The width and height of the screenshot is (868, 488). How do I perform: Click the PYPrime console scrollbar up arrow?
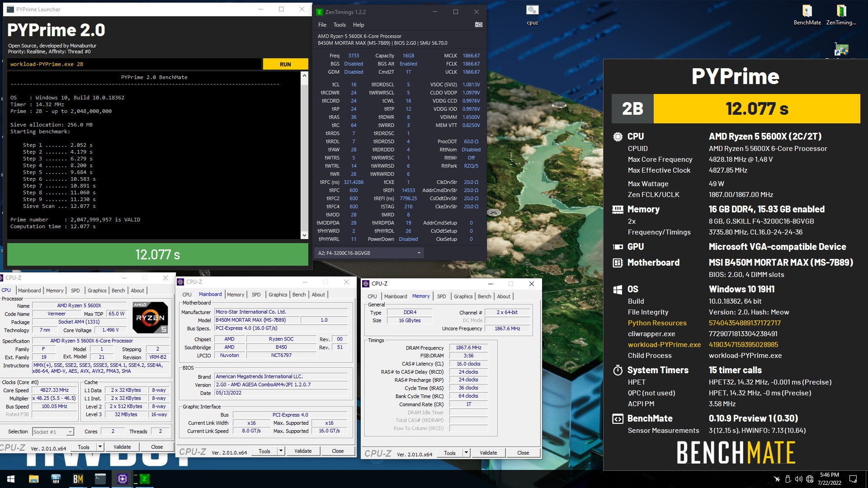coord(304,76)
